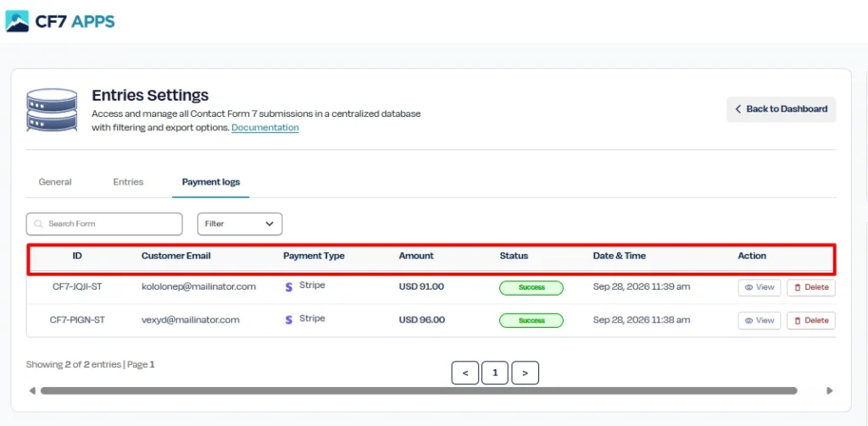
Task: Click Success badge in USD 91.00 row
Action: click(x=531, y=288)
